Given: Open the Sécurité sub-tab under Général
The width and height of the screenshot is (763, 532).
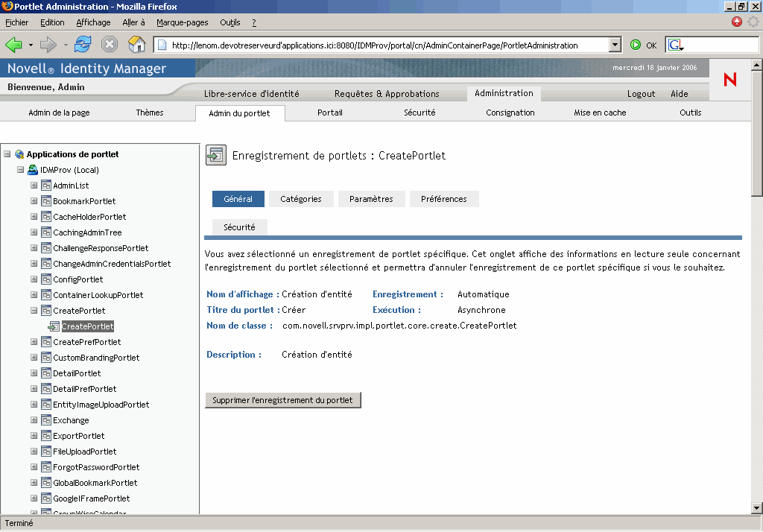Looking at the screenshot, I should pos(239,227).
